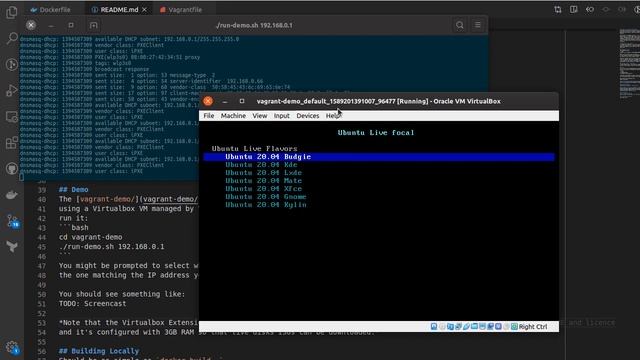Image resolution: width=640 pixels, height=360 pixels.
Task: Click VirtualBox audio status indicator
Action: pyautogui.click(x=450, y=327)
